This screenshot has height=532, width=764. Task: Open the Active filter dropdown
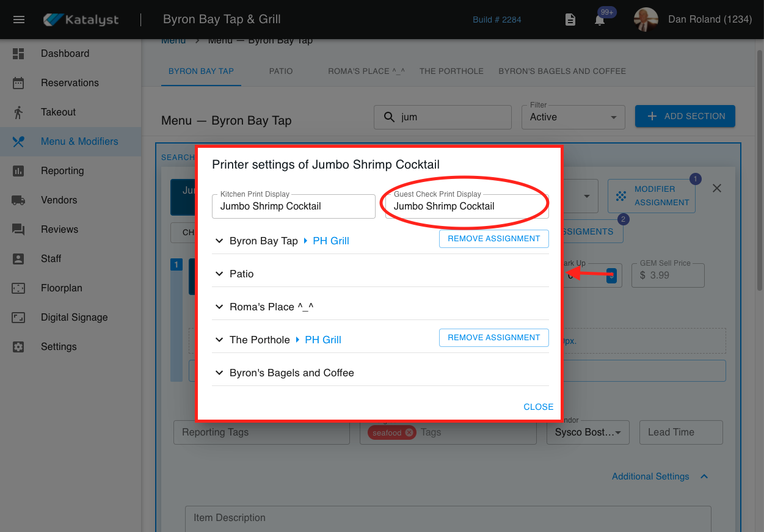(x=573, y=117)
